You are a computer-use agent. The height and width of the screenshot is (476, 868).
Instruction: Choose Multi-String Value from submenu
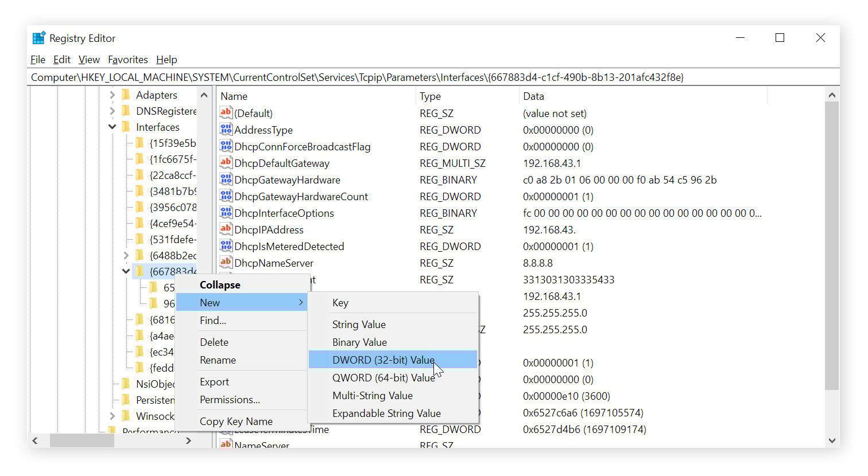point(393,395)
